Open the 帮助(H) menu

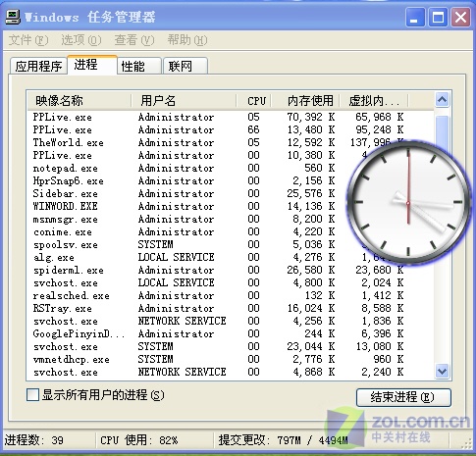pyautogui.click(x=187, y=40)
